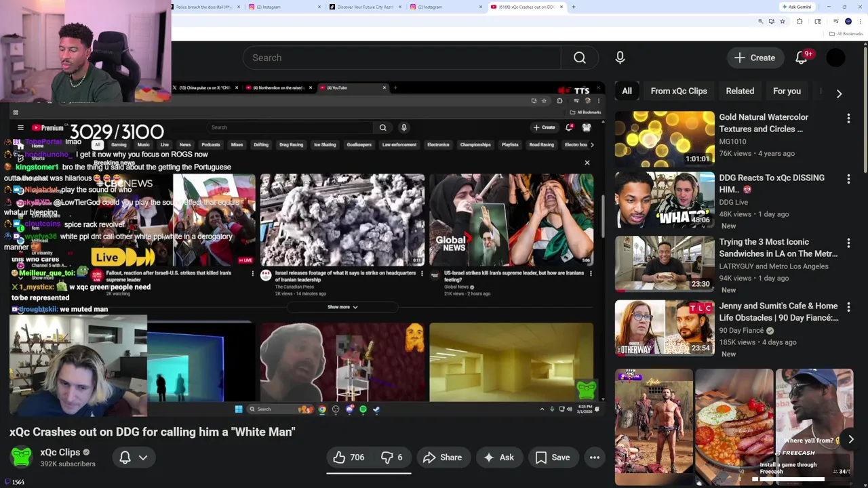Open YouTube notifications bell with 9+ badge
Screen dimensions: 868x488
pos(802,58)
